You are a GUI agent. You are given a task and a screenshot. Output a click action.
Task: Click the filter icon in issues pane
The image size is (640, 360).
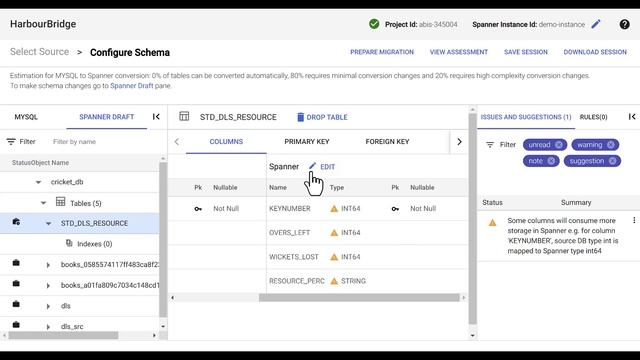point(490,144)
